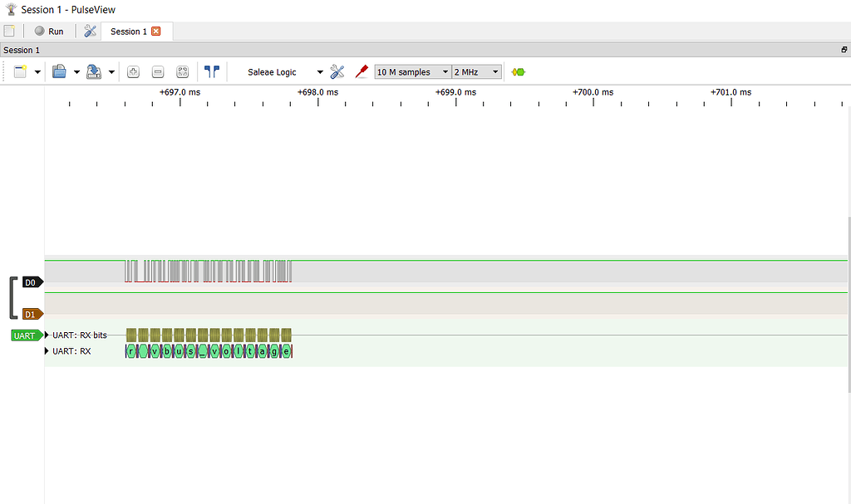851x504 pixels.
Task: Zoom to fit the entire capture
Action: pos(182,71)
